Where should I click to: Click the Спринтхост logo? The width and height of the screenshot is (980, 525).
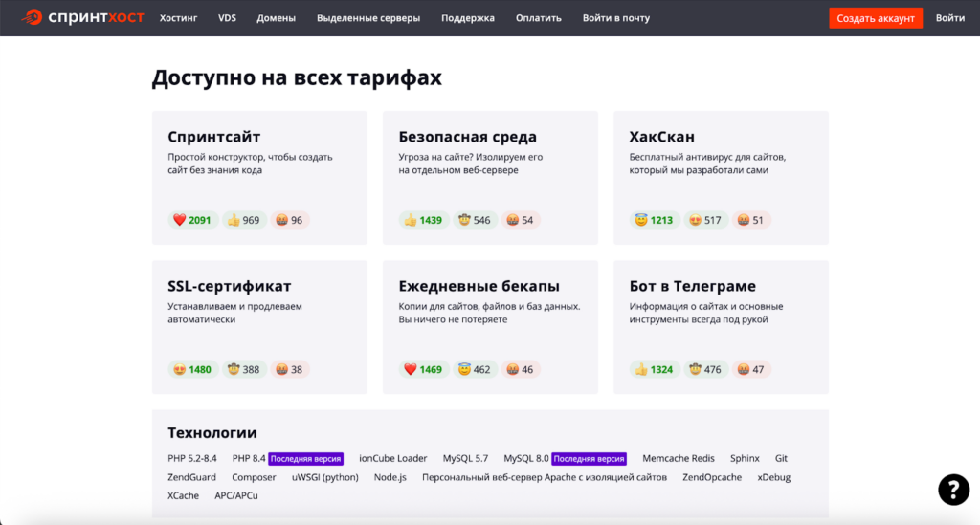point(82,17)
